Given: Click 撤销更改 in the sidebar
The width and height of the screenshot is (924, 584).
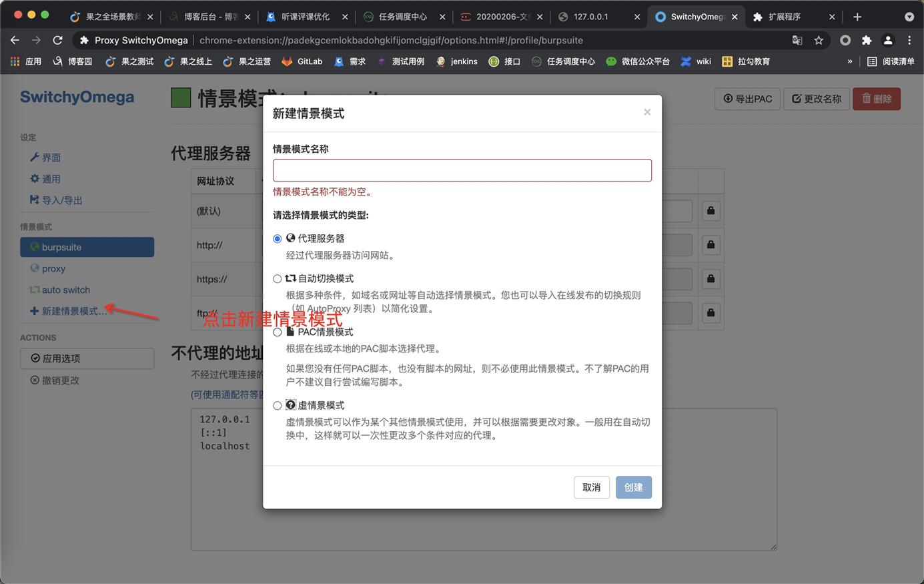Looking at the screenshot, I should click(55, 380).
